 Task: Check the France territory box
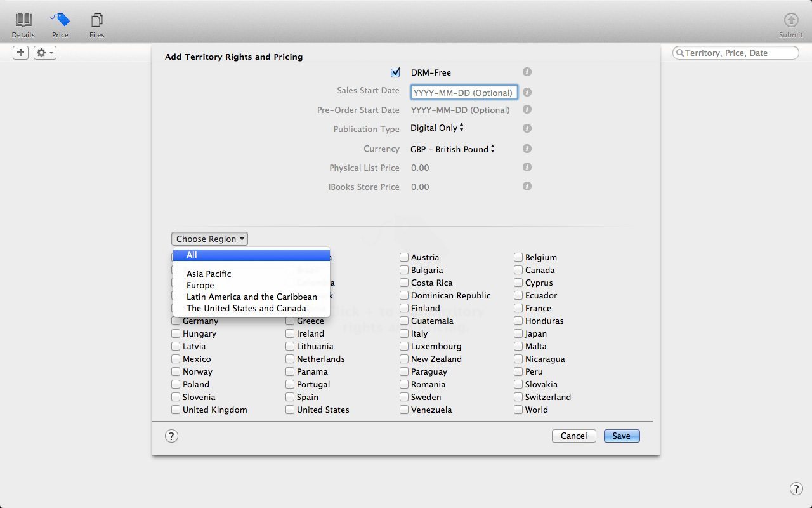(x=518, y=308)
